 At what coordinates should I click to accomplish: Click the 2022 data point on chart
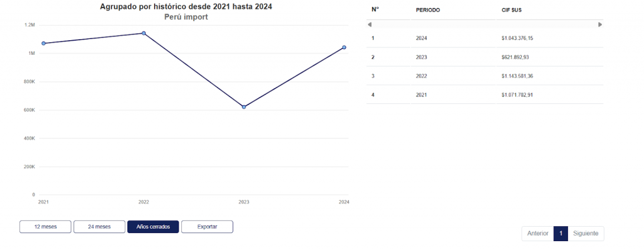point(144,33)
